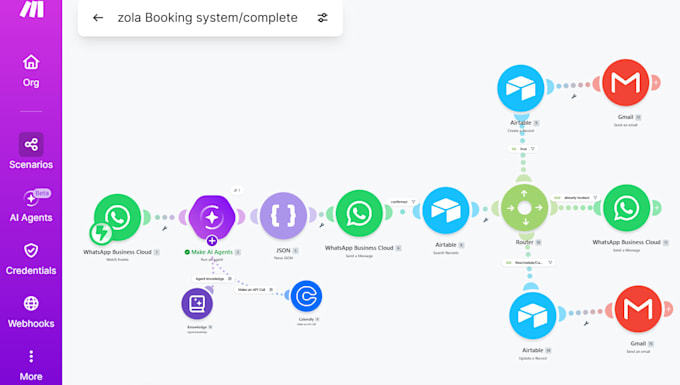Open the Credentials page

31,259
